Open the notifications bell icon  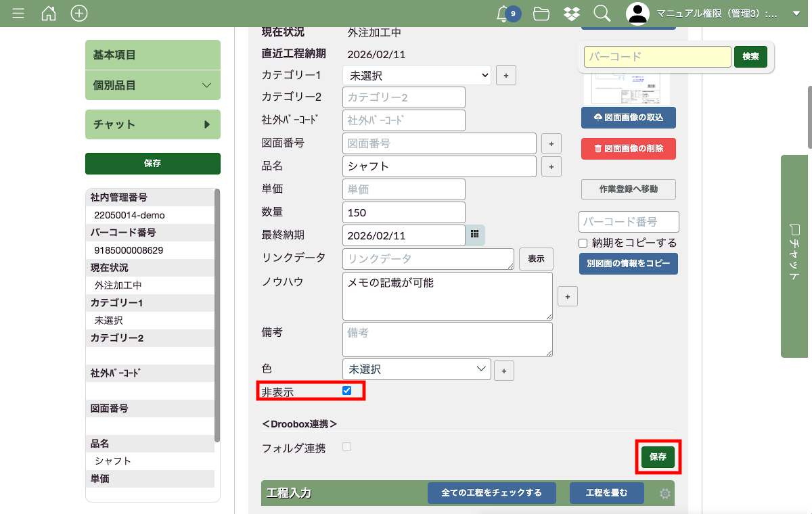[503, 14]
